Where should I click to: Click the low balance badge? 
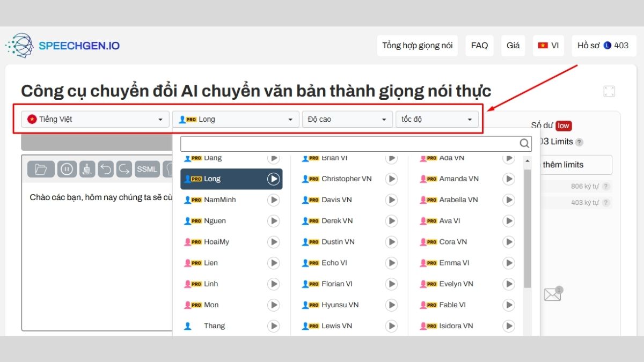click(x=563, y=125)
